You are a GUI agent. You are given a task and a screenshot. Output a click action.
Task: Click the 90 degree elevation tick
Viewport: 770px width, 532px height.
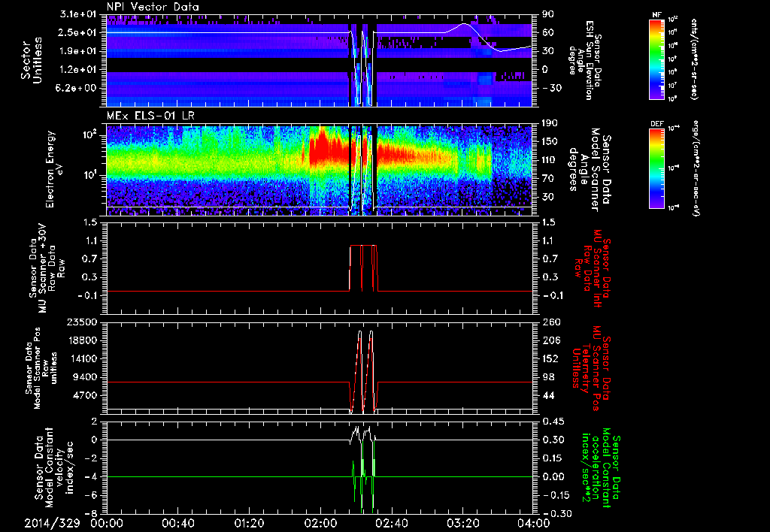click(548, 14)
